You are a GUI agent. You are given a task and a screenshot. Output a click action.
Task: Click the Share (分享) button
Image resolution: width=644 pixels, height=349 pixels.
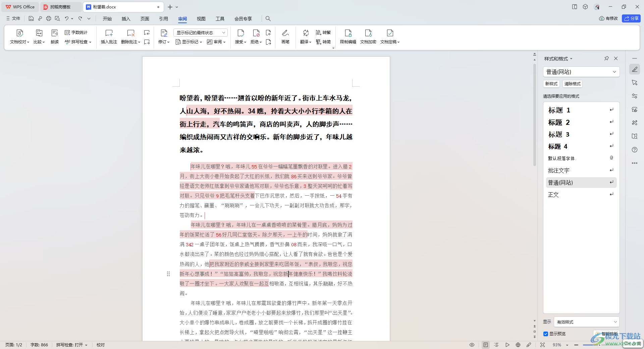pyautogui.click(x=631, y=18)
